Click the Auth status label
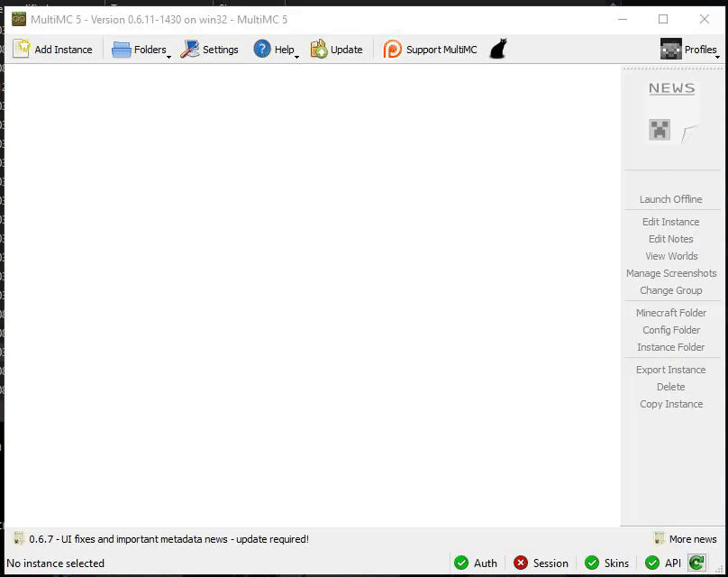 [x=485, y=563]
